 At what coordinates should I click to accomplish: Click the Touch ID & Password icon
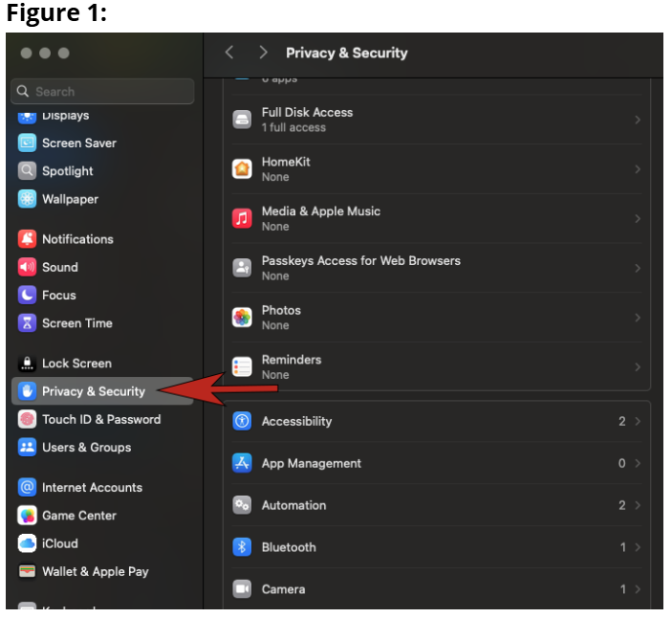[27, 419]
